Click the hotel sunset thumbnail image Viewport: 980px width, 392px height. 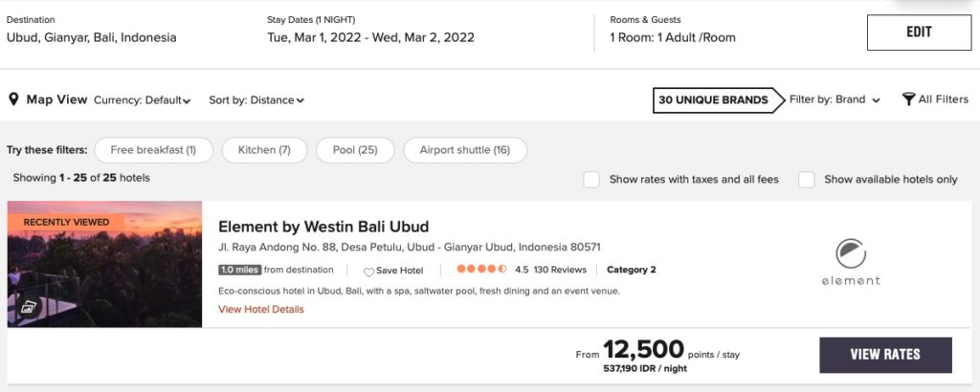[x=104, y=264]
